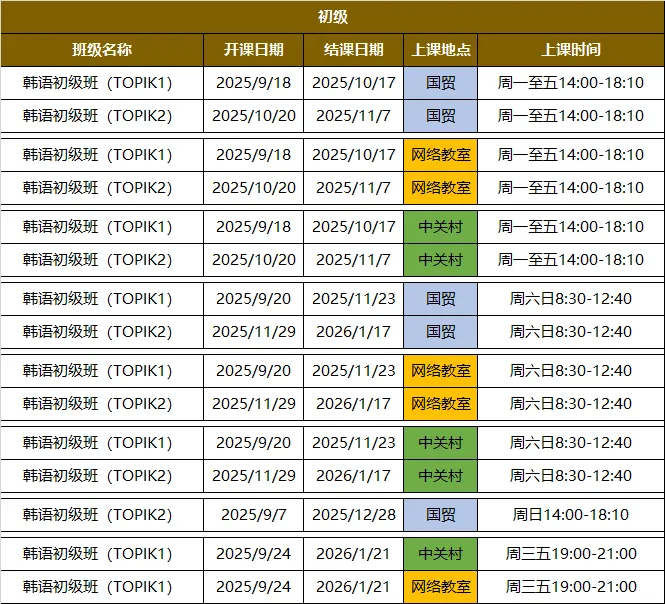The image size is (665, 604).
Task: Select 周六日8:30-12:40 in 国贸 2025/9/20 row
Action: coord(571,299)
